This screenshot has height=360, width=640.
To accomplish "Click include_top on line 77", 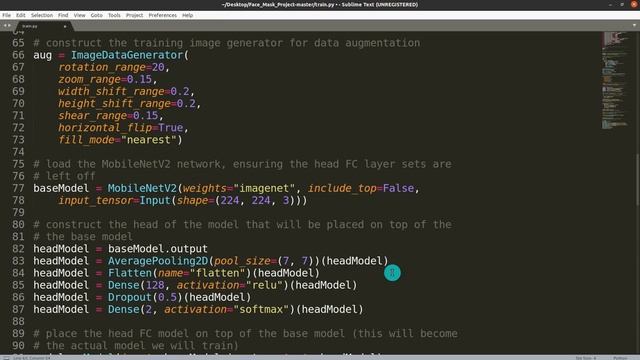I will (x=342, y=188).
